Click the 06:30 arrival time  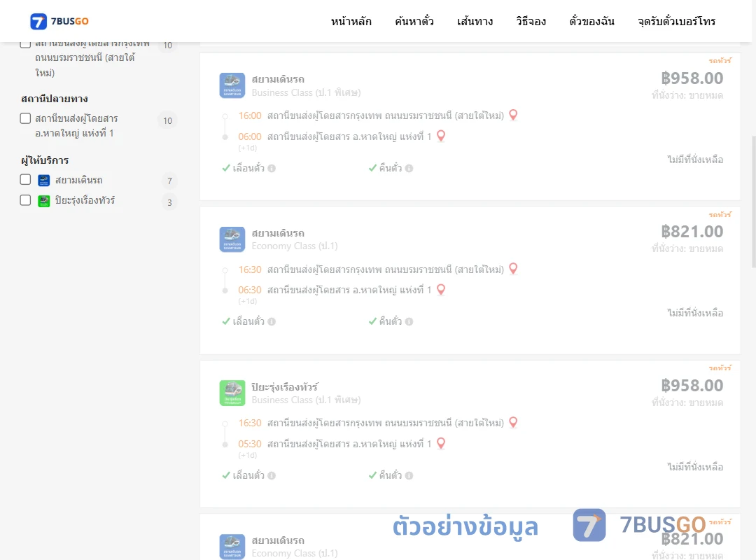250,290
